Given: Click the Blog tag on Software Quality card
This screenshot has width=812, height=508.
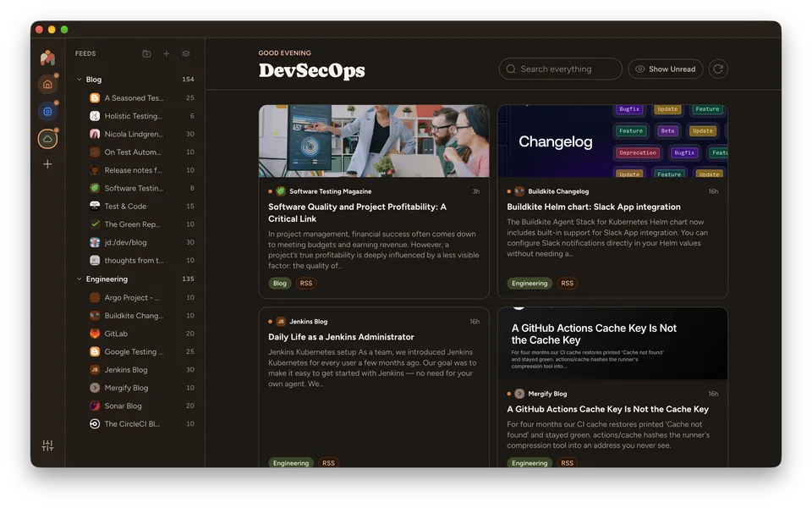Looking at the screenshot, I should 280,283.
